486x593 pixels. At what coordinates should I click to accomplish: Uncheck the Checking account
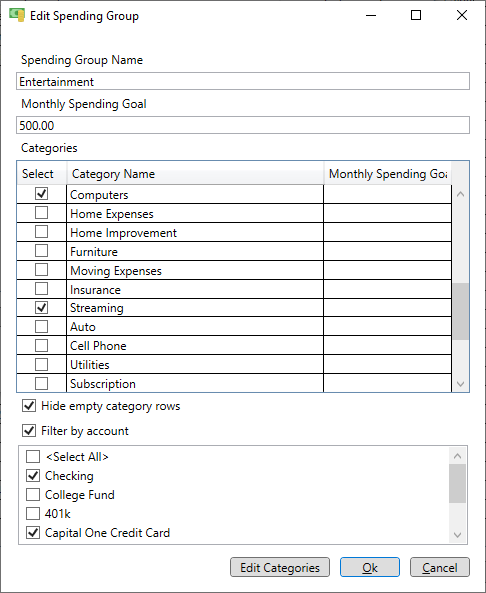(33, 475)
